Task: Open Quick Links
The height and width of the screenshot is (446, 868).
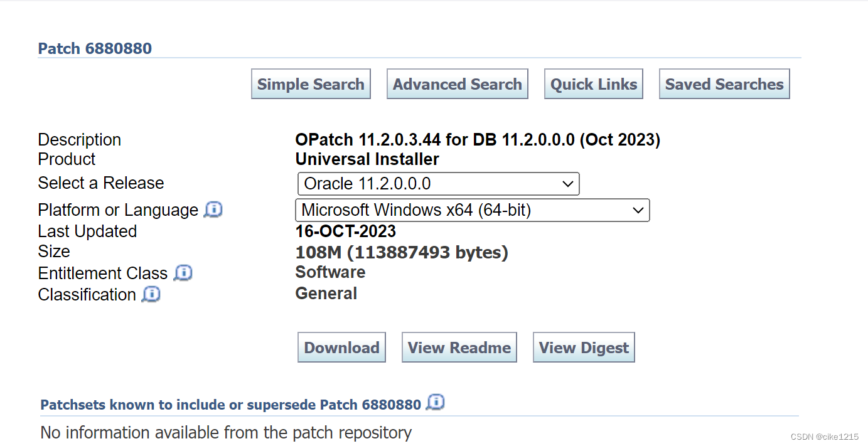Action: coord(592,83)
